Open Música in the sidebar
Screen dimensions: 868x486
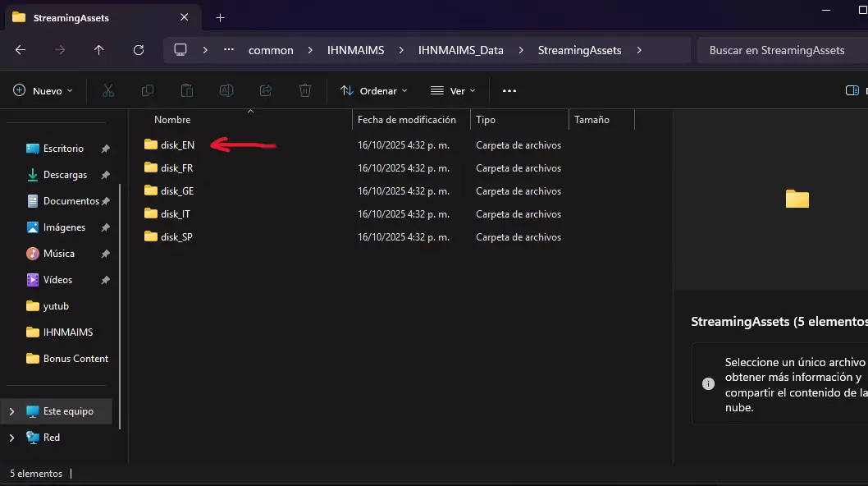(x=59, y=253)
